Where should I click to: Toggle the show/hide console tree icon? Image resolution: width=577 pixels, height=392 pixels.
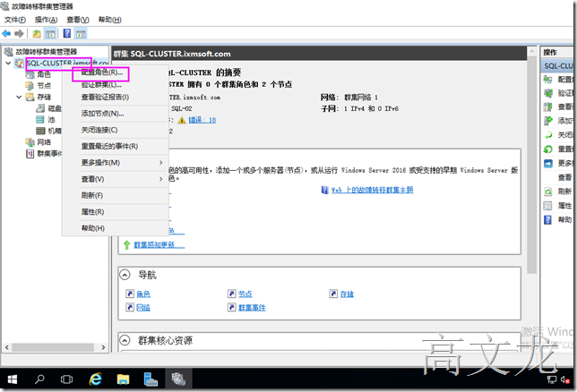(50, 34)
